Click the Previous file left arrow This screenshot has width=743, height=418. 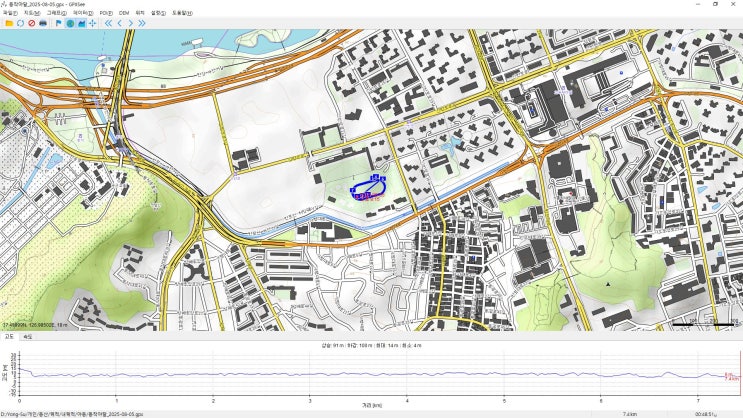click(x=119, y=23)
